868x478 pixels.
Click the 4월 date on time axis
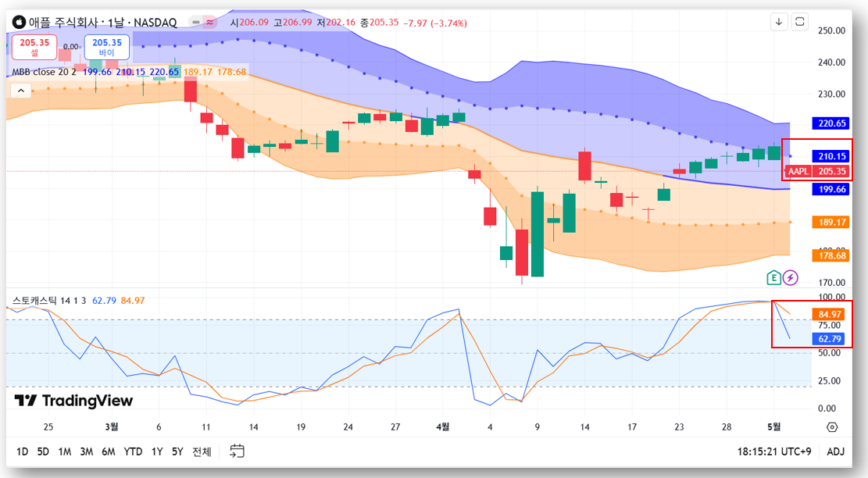click(443, 426)
